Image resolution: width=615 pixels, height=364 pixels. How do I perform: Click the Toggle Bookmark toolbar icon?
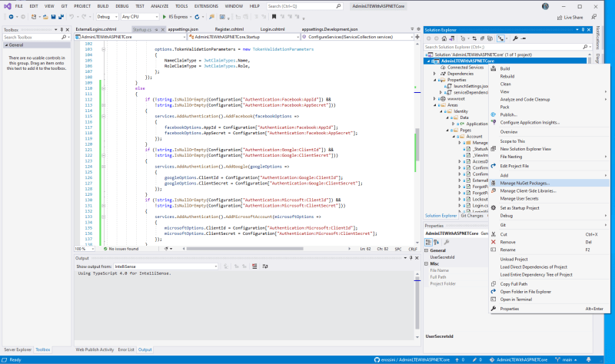click(274, 17)
